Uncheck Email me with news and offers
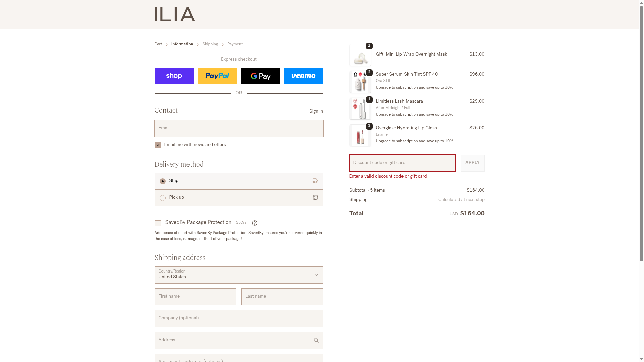Image resolution: width=644 pixels, height=362 pixels. (158, 145)
